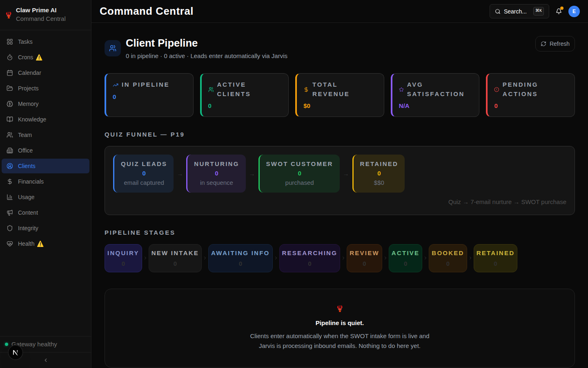Screen dimensions: 588x368
Task: Click the 'PIPELINE STAGES' heading
Action: pyautogui.click(x=140, y=233)
